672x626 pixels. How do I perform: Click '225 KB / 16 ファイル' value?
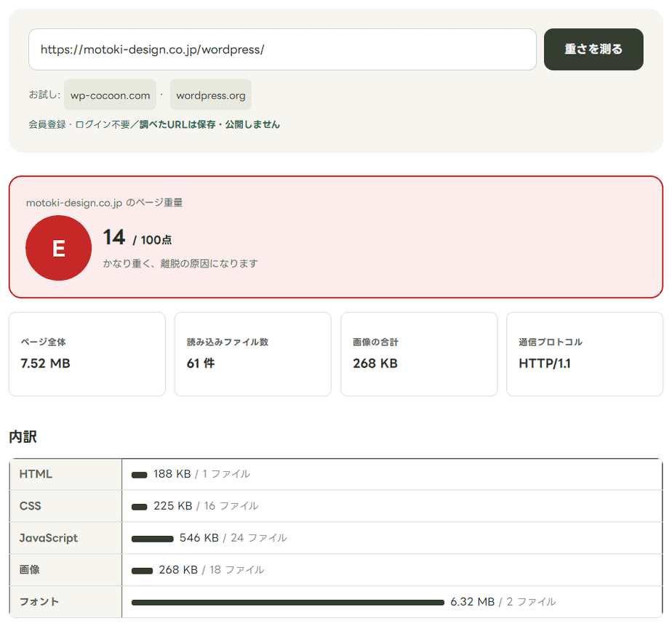point(206,506)
